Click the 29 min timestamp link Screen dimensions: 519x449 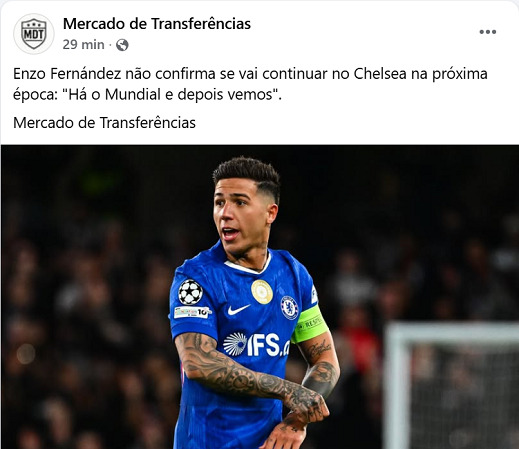click(x=83, y=44)
